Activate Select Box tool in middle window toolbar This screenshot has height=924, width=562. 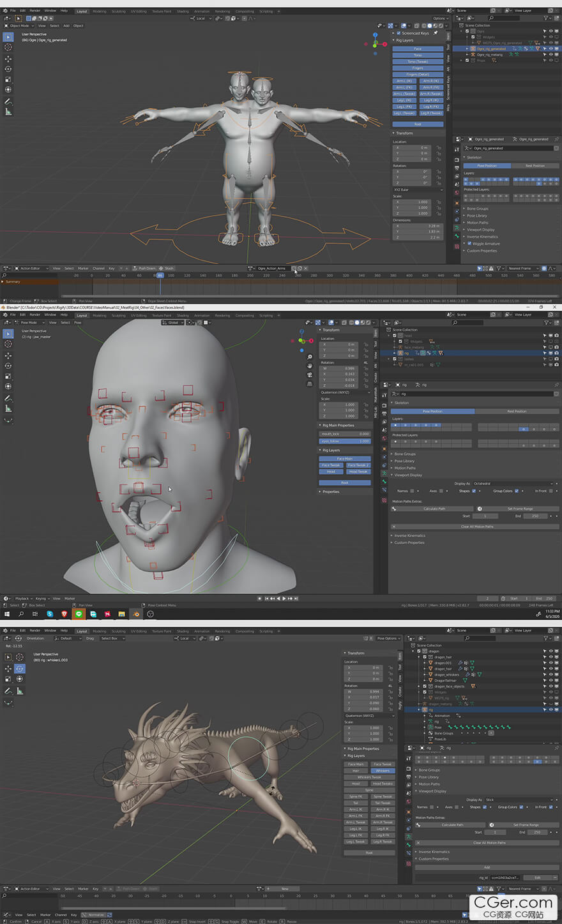8,334
